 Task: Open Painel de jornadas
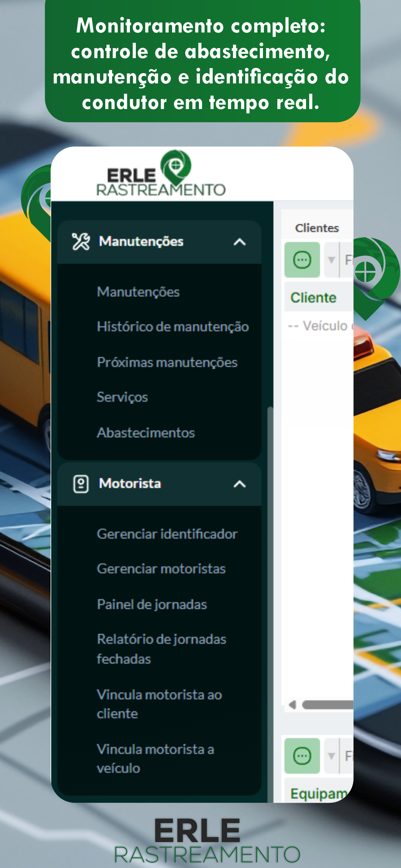(x=152, y=605)
